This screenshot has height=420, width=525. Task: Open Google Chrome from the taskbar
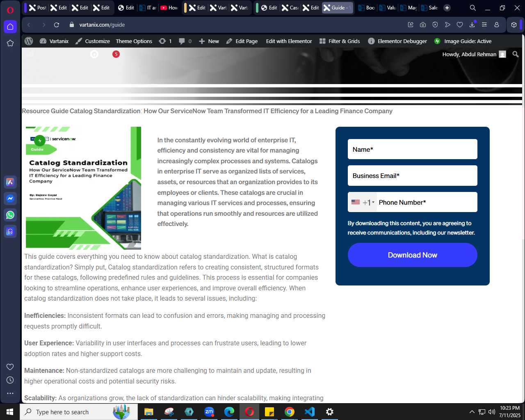click(x=290, y=412)
